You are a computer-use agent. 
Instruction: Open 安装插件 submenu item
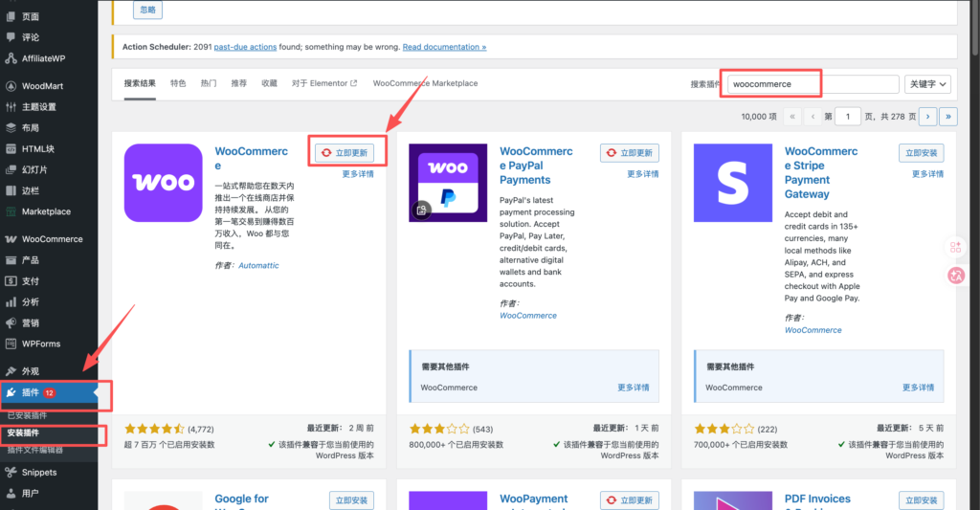coord(23,432)
